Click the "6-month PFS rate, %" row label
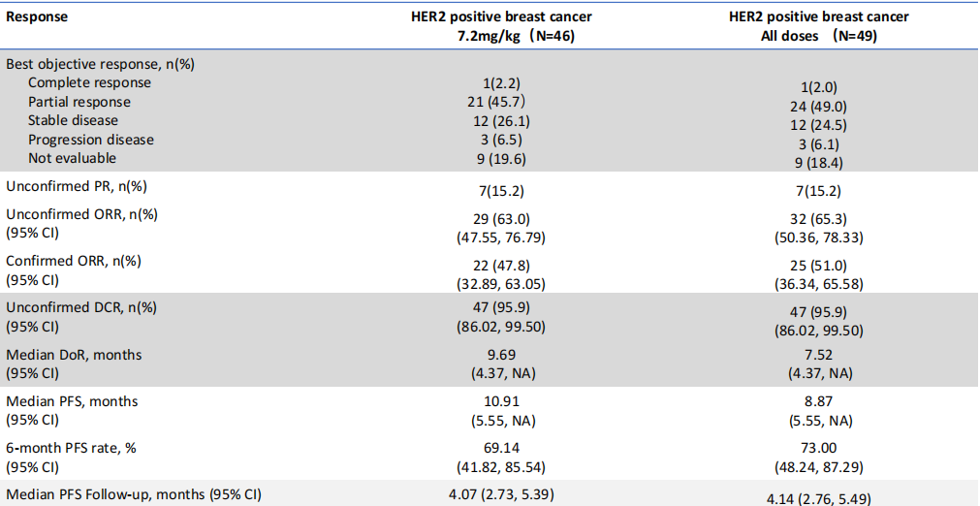The width and height of the screenshot is (980, 506). pyautogui.click(x=73, y=448)
